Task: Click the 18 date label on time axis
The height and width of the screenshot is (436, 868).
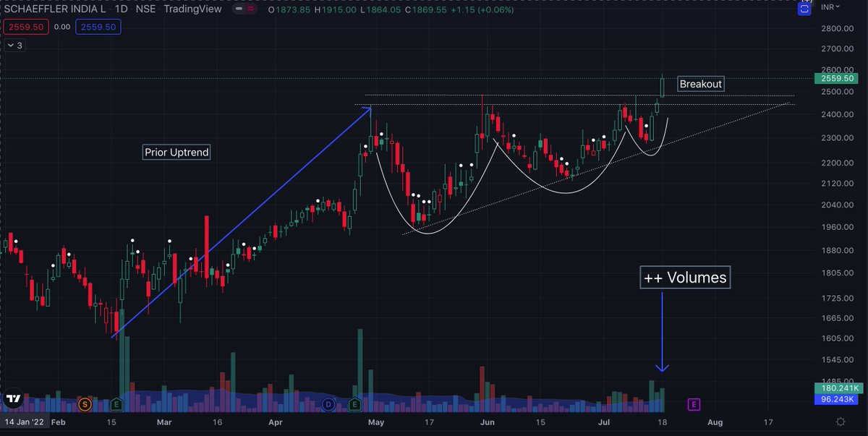Action: click(663, 422)
